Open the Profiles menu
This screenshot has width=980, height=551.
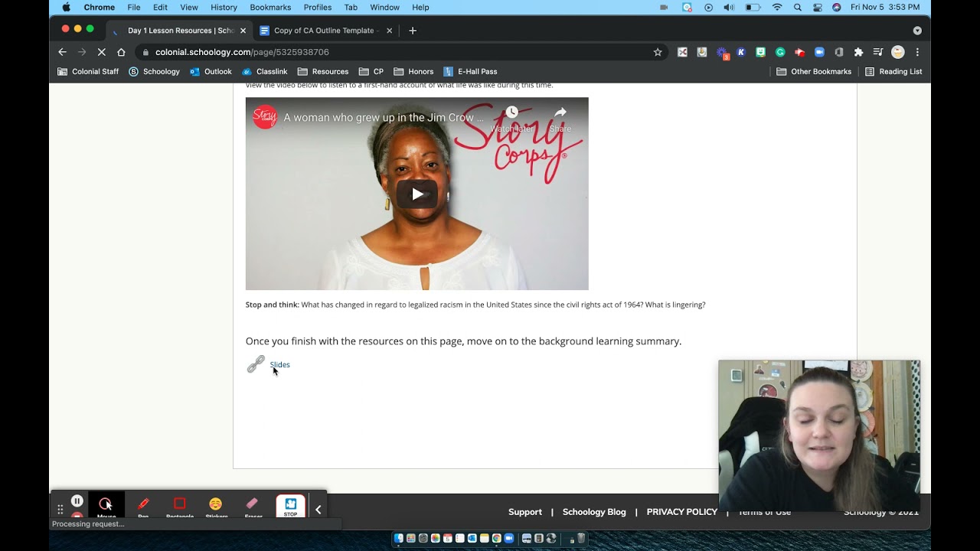318,7
